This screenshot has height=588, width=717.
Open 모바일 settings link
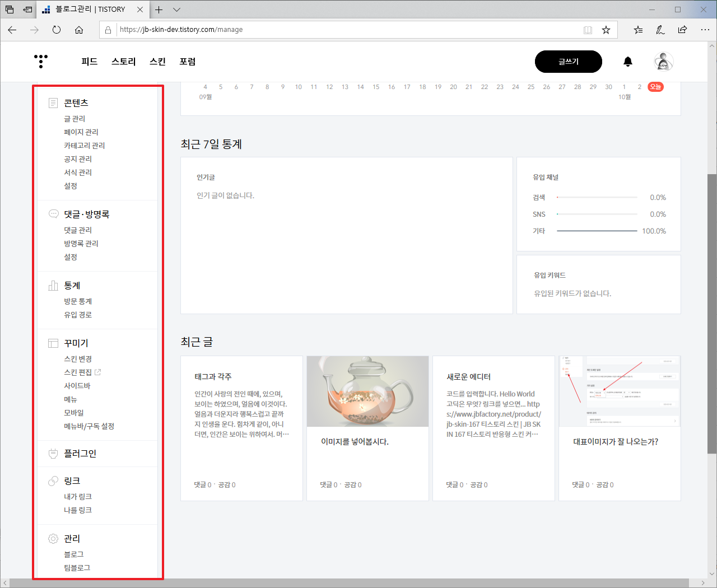tap(74, 413)
